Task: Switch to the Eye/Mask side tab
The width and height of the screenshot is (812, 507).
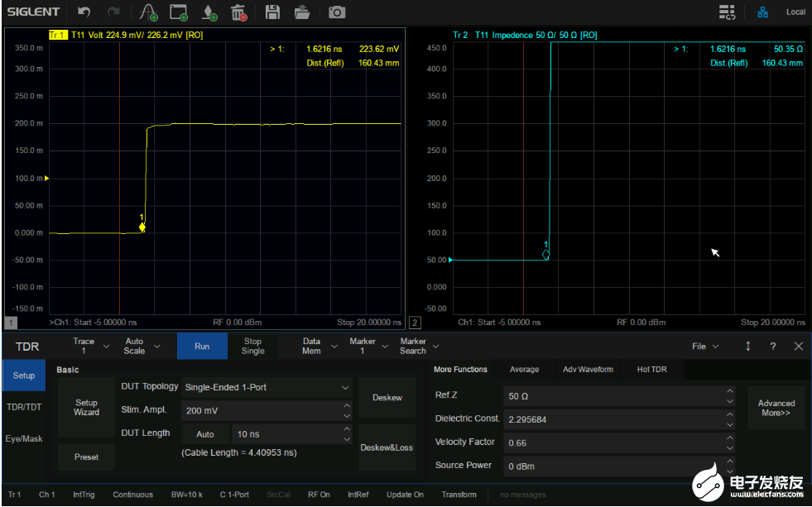Action: tap(24, 438)
